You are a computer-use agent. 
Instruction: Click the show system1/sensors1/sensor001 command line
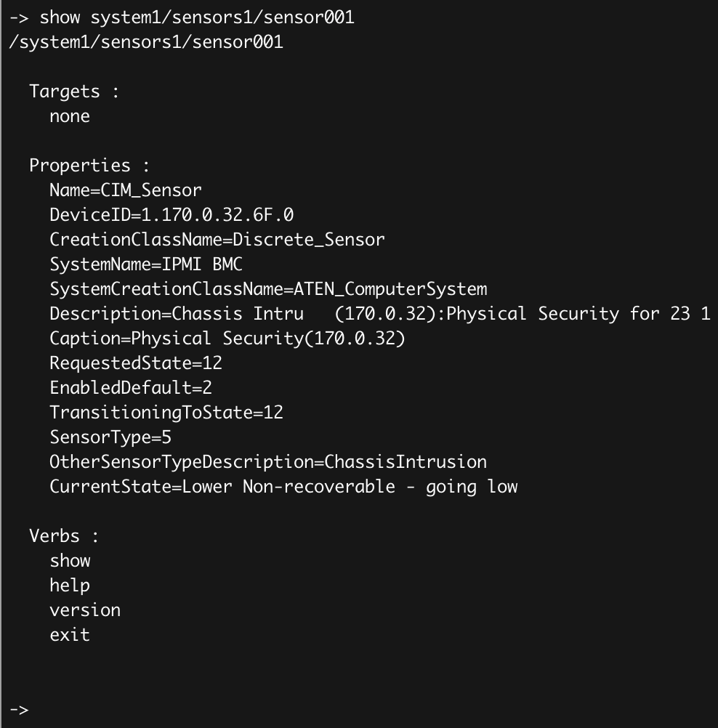coord(182,17)
